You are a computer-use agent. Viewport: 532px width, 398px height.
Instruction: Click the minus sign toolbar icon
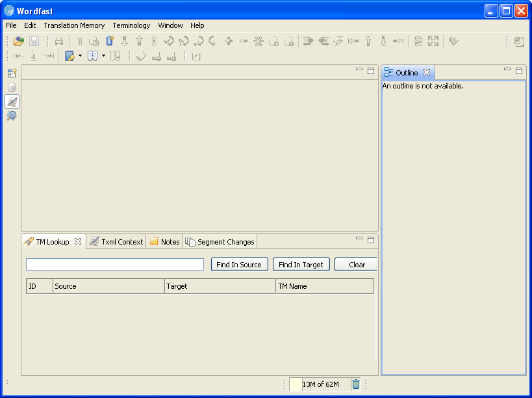coord(244,41)
